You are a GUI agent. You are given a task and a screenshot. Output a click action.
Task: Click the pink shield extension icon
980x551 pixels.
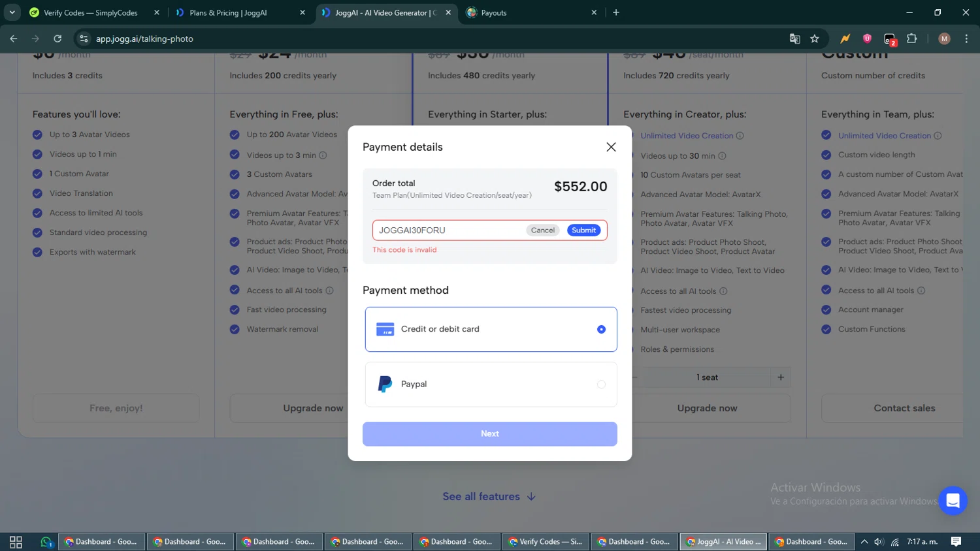[867, 39]
